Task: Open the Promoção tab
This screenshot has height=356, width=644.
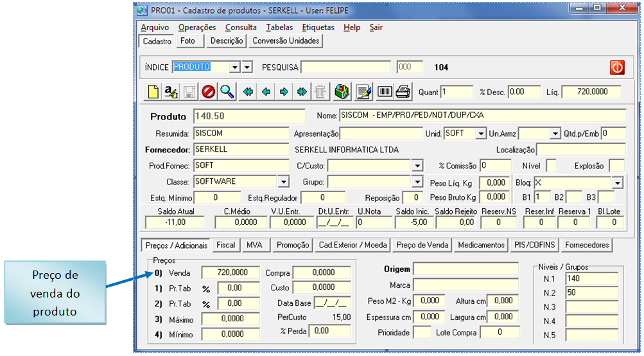Action: click(x=293, y=245)
